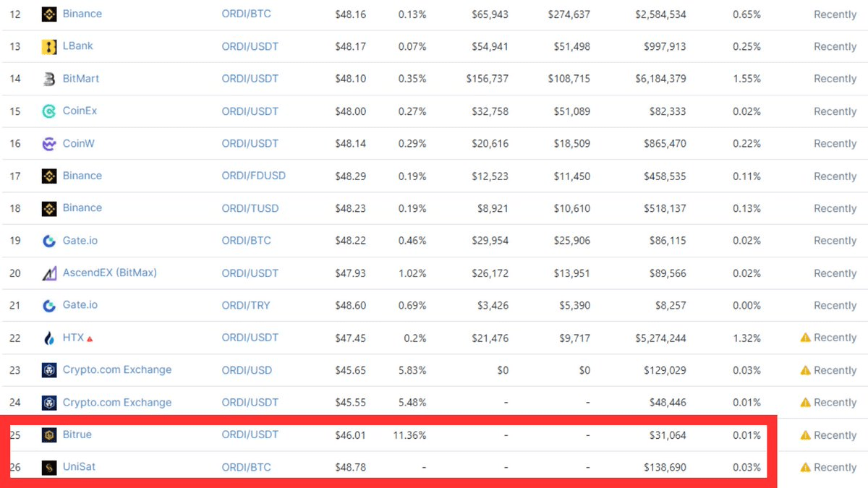The image size is (868, 488).
Task: Open ORDI/TUSD trading pair link
Action: tap(250, 208)
